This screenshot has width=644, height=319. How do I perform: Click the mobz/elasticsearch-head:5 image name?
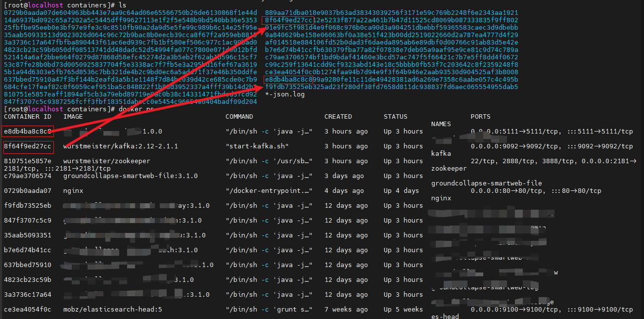(x=113, y=310)
